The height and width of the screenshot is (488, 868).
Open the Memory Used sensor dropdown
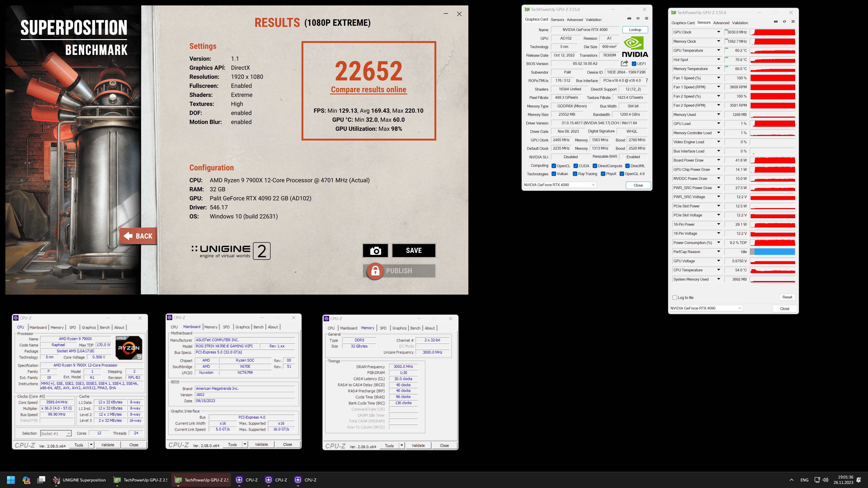click(718, 115)
